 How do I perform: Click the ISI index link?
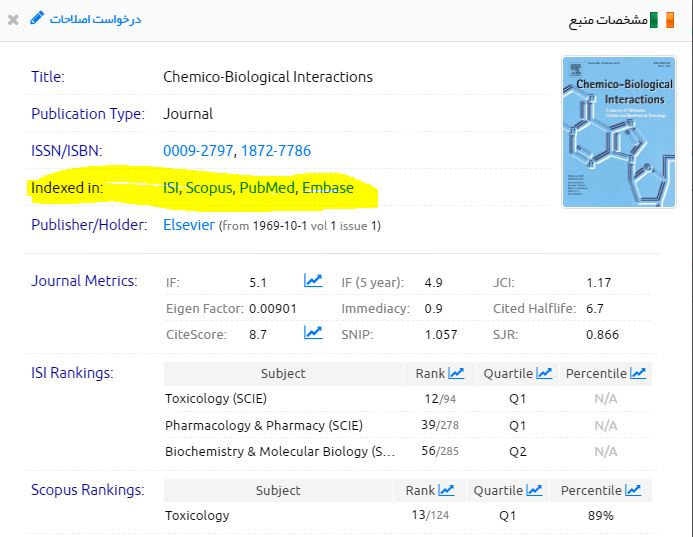(x=170, y=188)
